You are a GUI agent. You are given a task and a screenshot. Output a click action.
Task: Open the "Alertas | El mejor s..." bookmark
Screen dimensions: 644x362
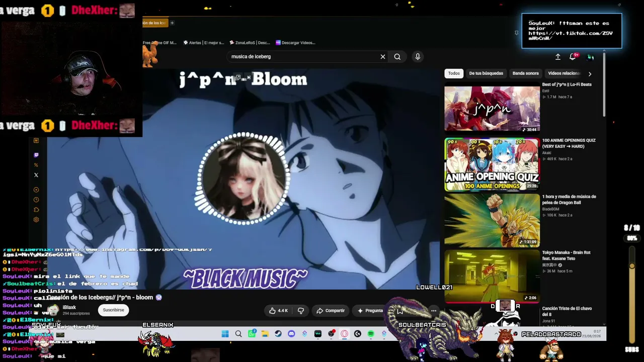click(203, 43)
